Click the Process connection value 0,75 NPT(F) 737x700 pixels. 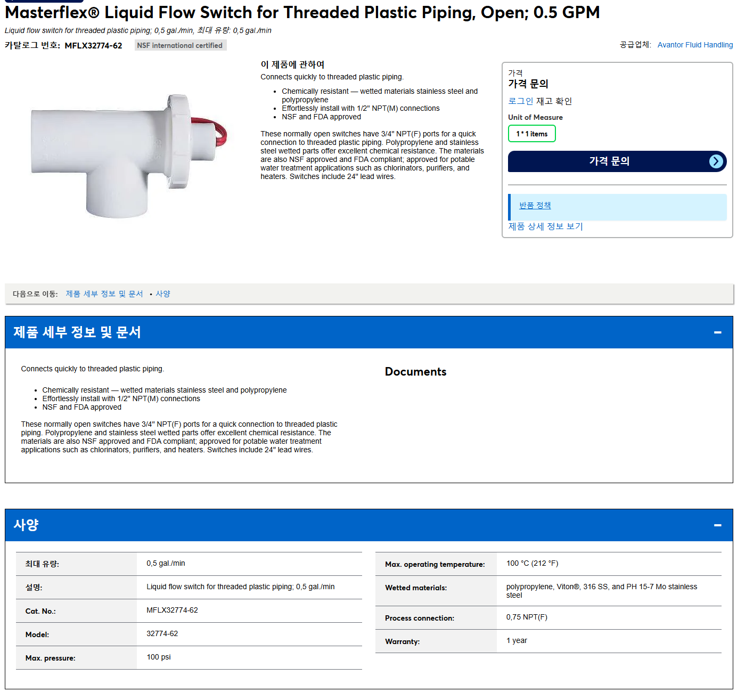[x=527, y=617]
